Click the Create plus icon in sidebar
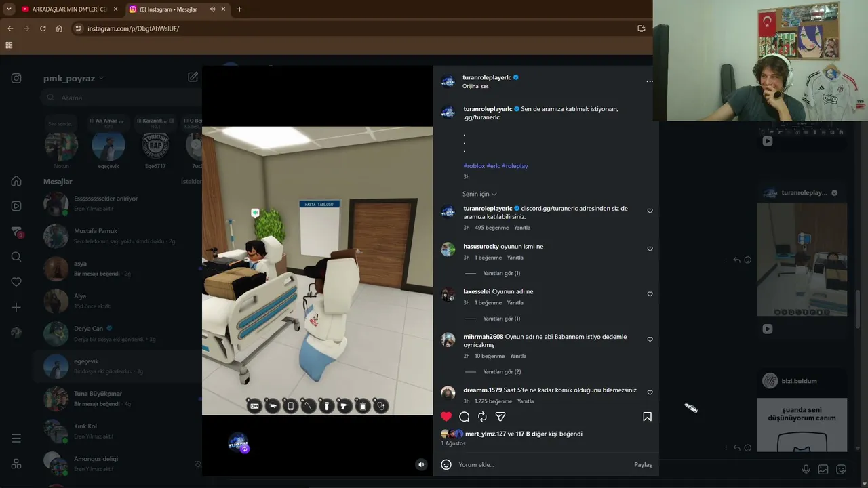The image size is (868, 488). pos(16,307)
